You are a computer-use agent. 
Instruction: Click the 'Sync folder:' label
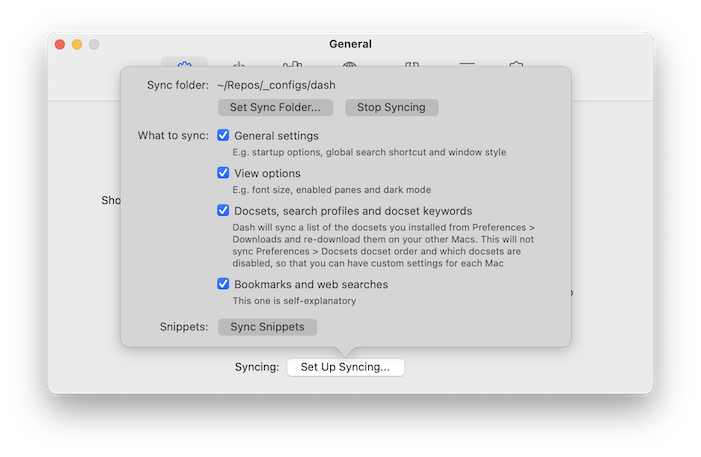click(178, 85)
